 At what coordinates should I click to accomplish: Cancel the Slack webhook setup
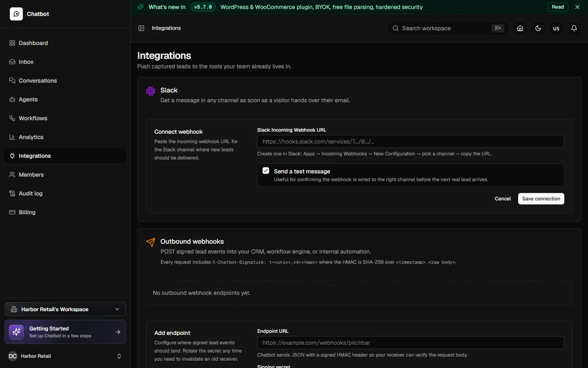click(x=502, y=199)
